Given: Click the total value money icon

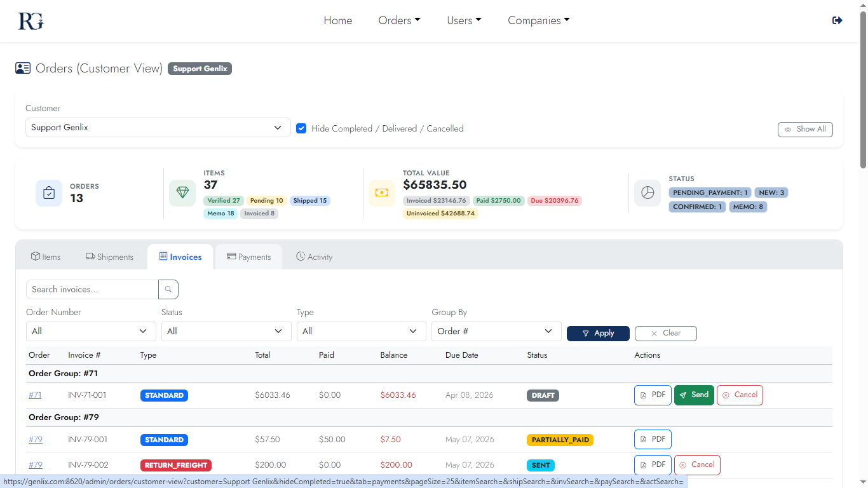Looking at the screenshot, I should [382, 193].
